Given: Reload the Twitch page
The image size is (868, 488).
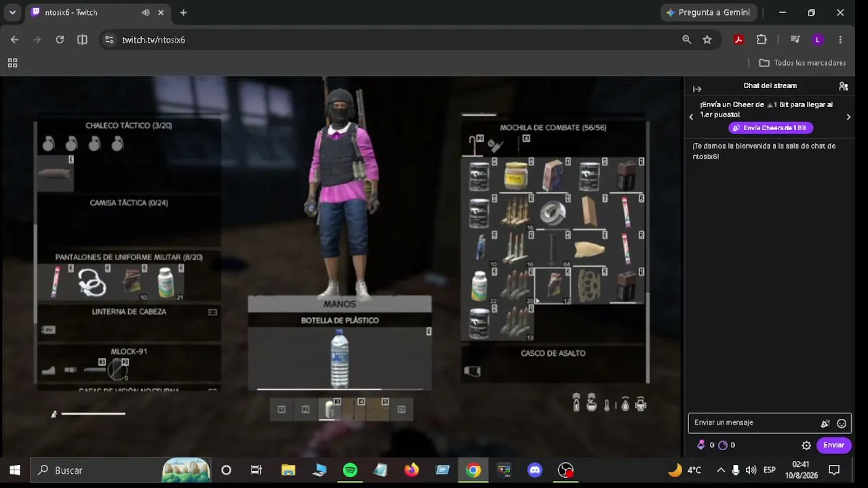Looking at the screenshot, I should [60, 39].
